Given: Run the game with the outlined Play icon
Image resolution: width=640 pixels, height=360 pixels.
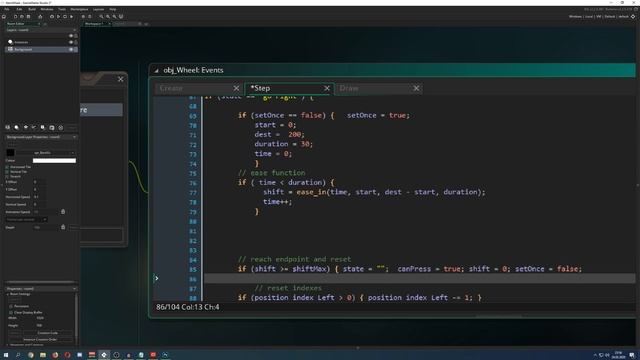Looking at the screenshot, I should pos(58,17).
